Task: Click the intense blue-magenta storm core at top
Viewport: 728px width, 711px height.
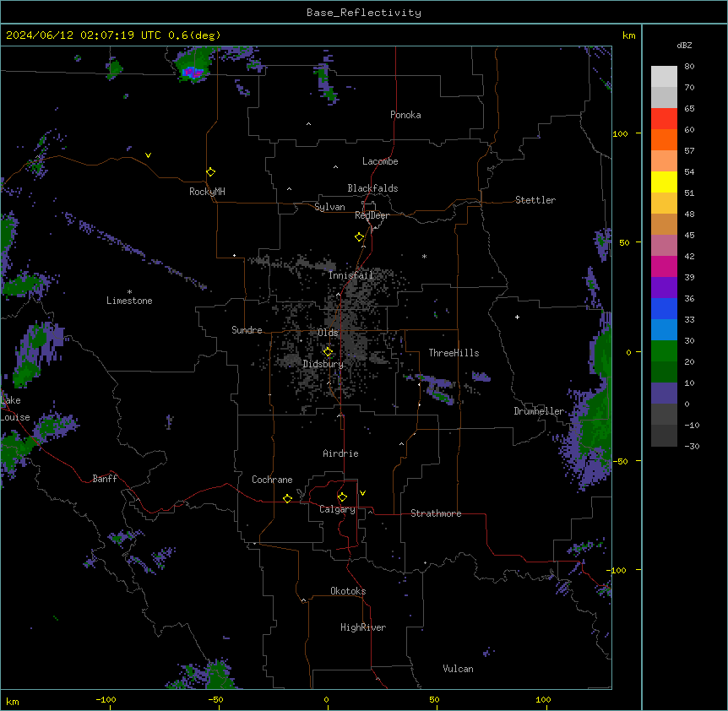Action: (x=193, y=73)
